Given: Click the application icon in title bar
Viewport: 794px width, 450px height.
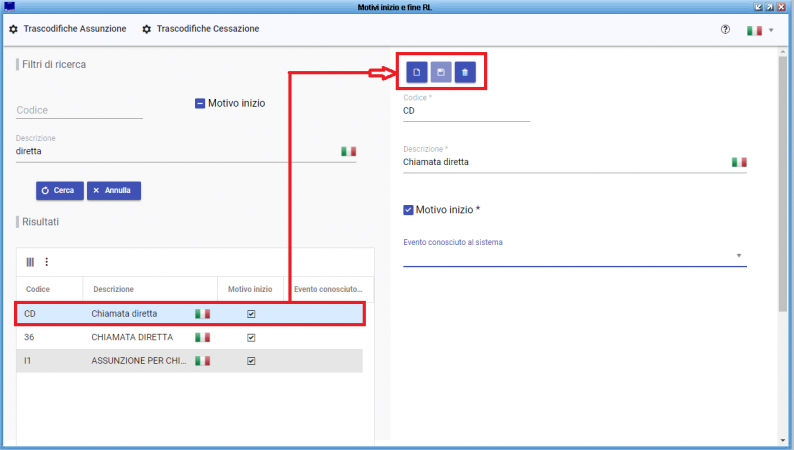Looking at the screenshot, I should click(x=9, y=7).
